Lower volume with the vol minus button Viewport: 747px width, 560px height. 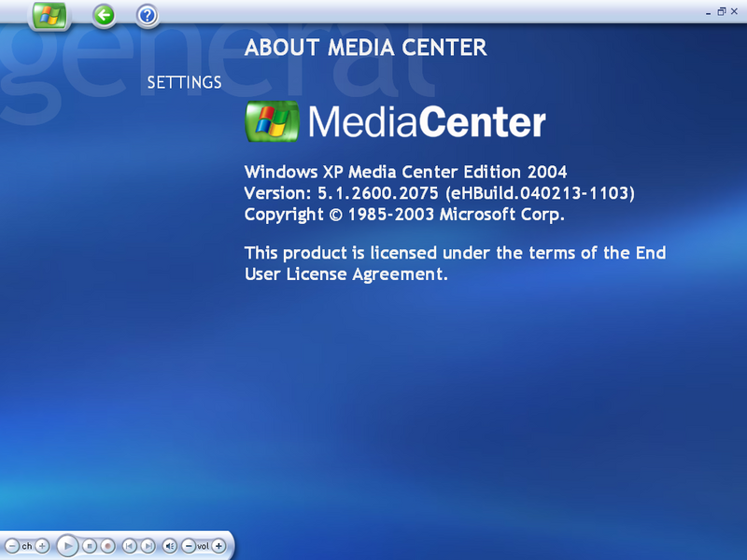pos(189,546)
